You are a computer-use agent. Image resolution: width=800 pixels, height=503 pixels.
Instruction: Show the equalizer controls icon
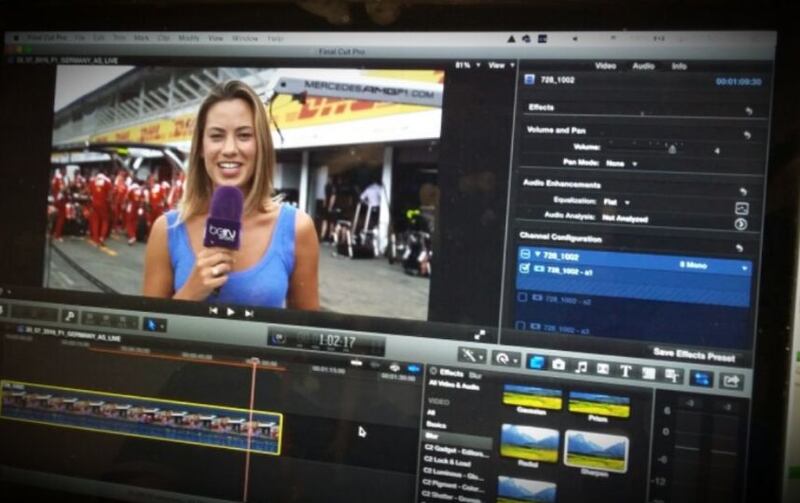point(741,208)
